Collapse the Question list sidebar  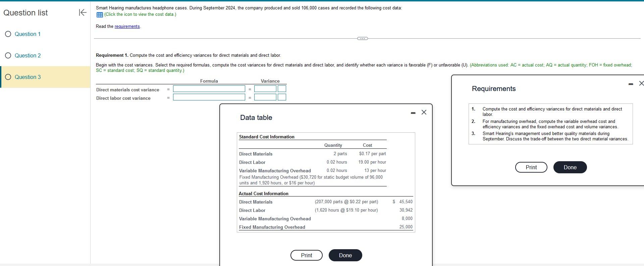(83, 13)
